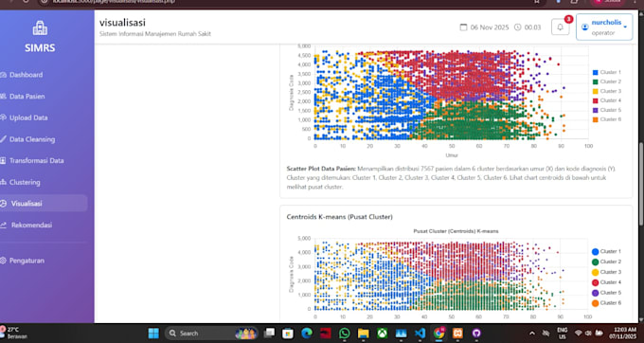Open Task View from the taskbar
Image resolution: width=644 pixels, height=343 pixels.
[x=269, y=334]
